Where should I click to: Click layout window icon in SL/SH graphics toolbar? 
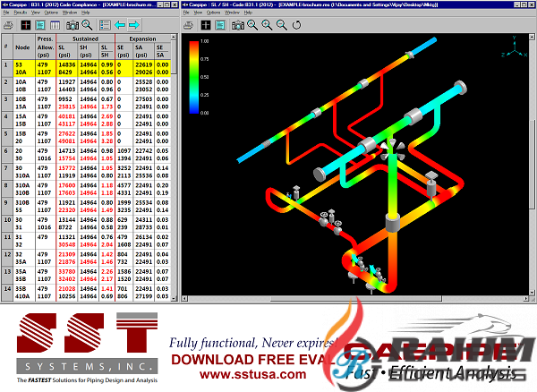pyautogui.click(x=220, y=25)
